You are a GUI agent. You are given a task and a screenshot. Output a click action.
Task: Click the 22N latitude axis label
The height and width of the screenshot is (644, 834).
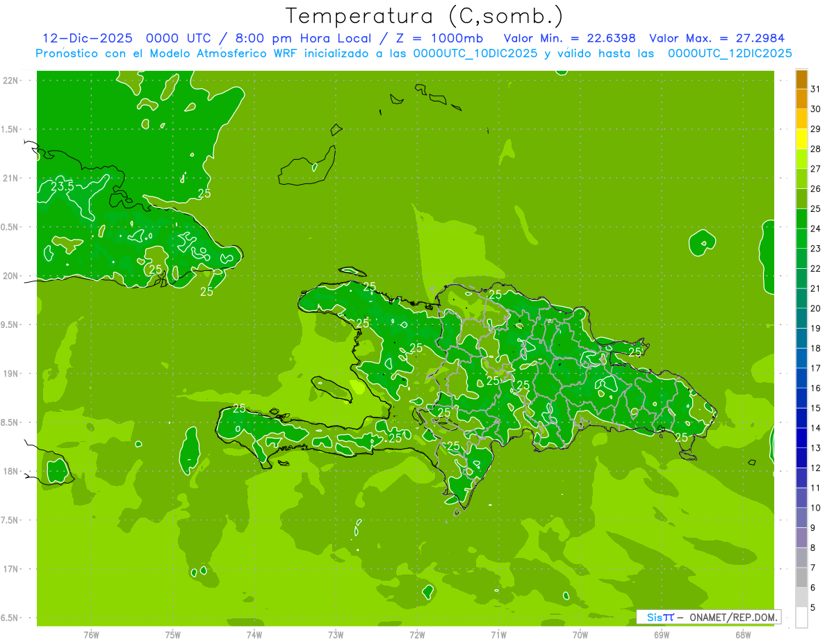[x=12, y=81]
